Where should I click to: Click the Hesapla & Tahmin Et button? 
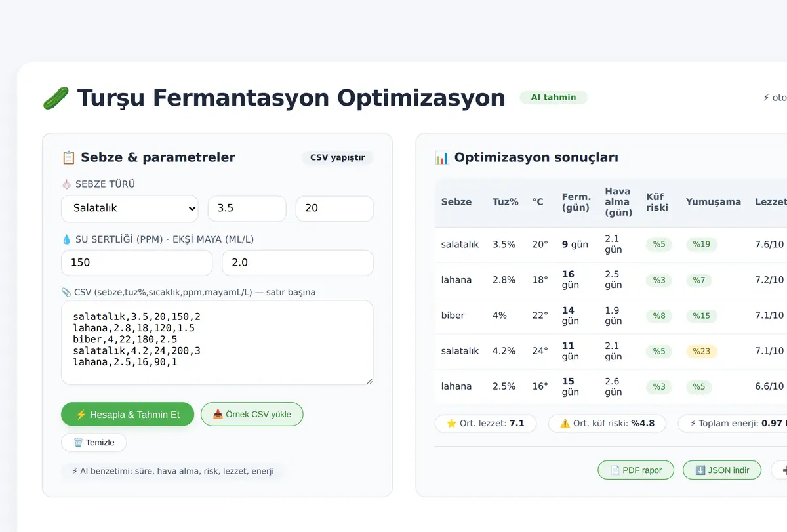127,415
